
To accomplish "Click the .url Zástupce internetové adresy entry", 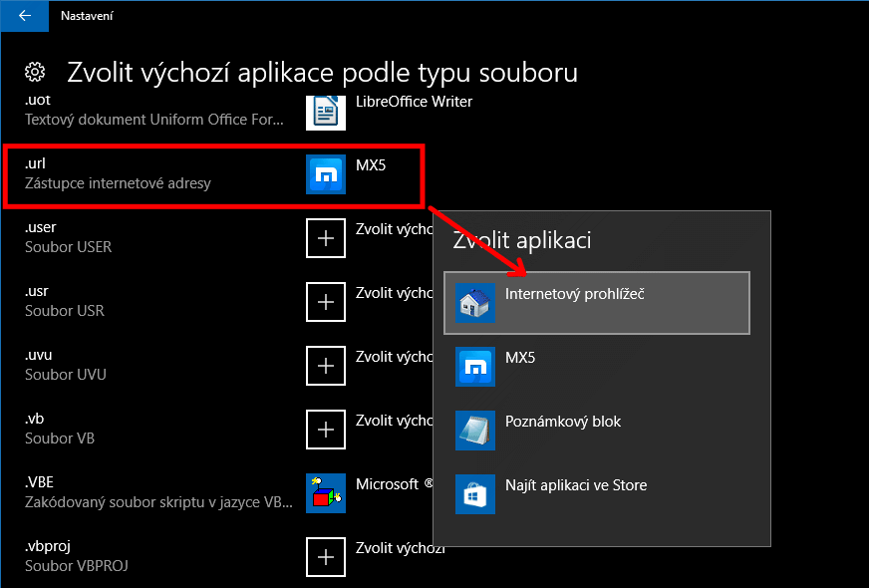I will 118,174.
